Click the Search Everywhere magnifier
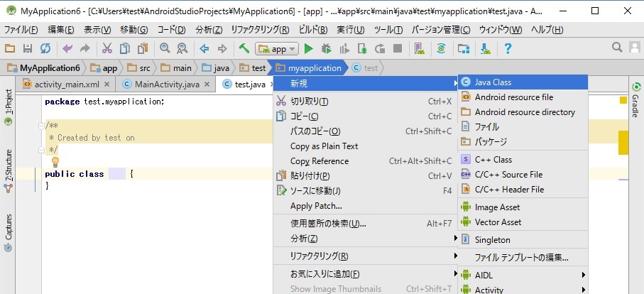Viewport: 644px width, 294px height. click(x=617, y=47)
